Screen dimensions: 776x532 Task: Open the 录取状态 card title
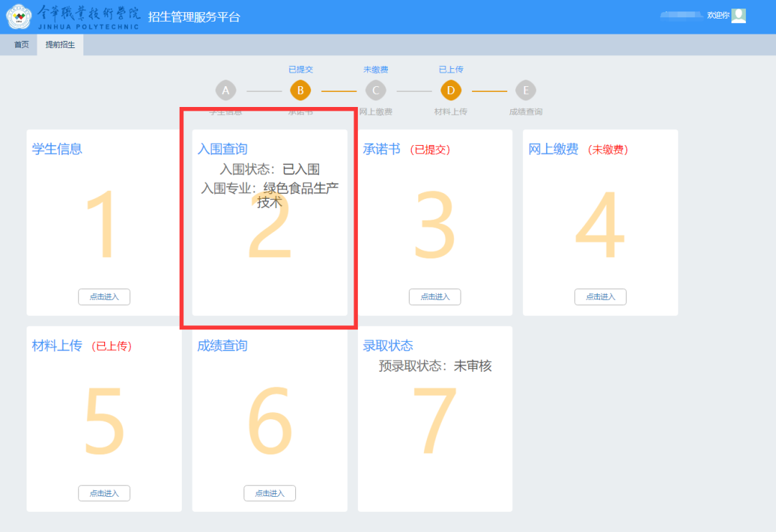tap(388, 346)
